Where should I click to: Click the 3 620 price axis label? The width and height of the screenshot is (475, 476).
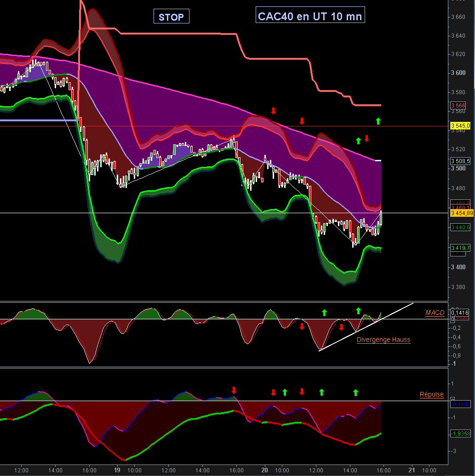pyautogui.click(x=458, y=54)
